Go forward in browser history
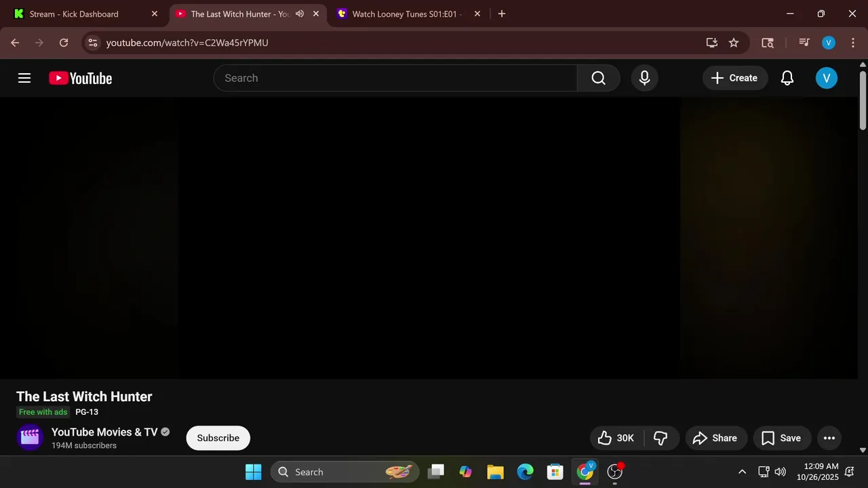This screenshot has height=488, width=868. tap(39, 43)
